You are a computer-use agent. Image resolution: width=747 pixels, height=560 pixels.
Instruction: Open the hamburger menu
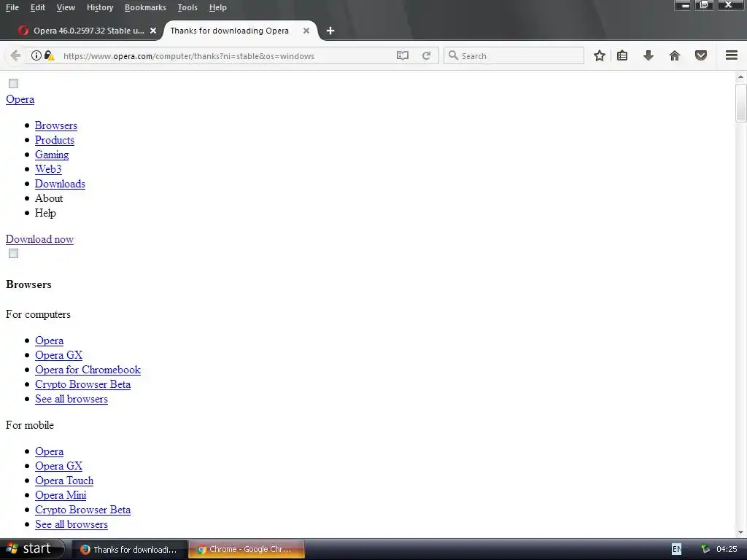[732, 55]
